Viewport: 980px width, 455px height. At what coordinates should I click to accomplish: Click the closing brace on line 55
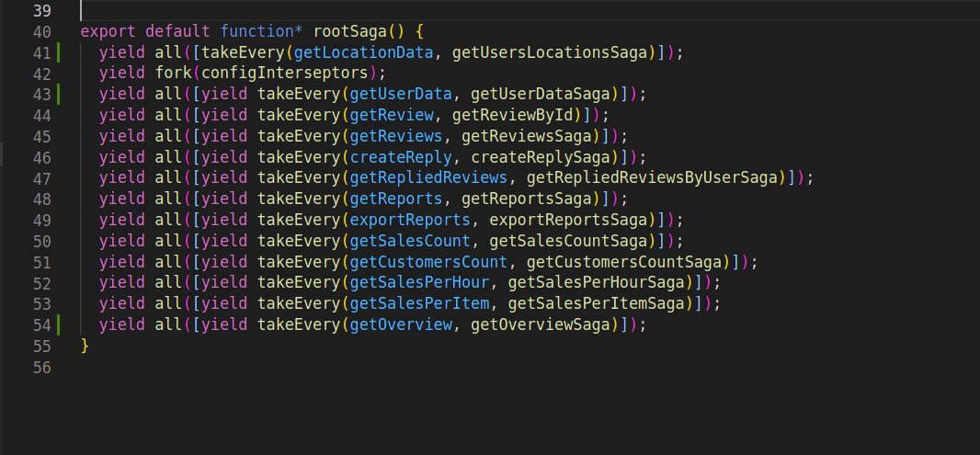(85, 346)
